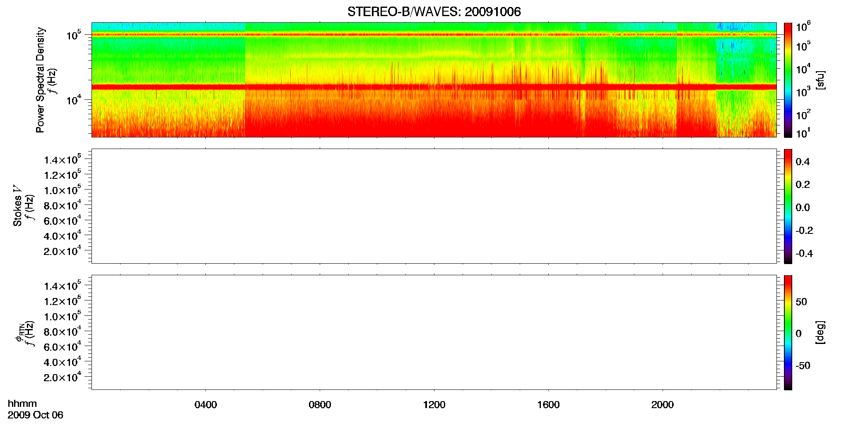Click the 50 label on degrees color bar
Image resolution: width=868 pixels, height=447 pixels.
pyautogui.click(x=801, y=302)
